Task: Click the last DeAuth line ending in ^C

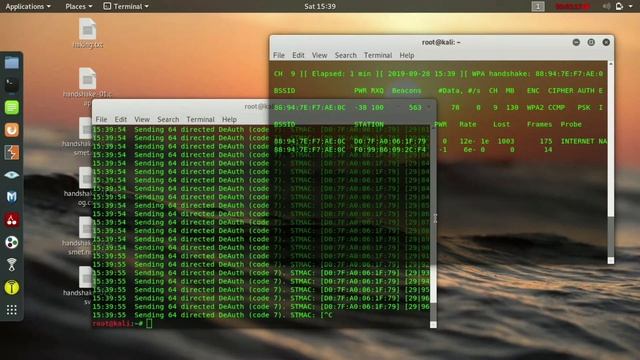Action: click(x=212, y=315)
